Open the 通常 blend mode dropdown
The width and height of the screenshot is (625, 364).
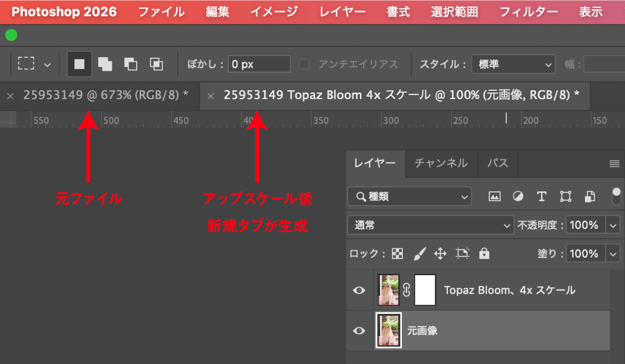point(430,225)
